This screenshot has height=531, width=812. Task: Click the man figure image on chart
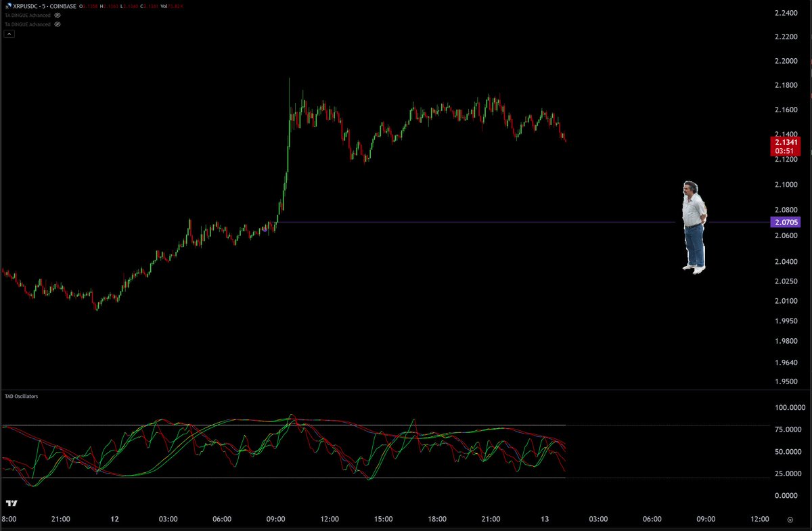click(694, 227)
